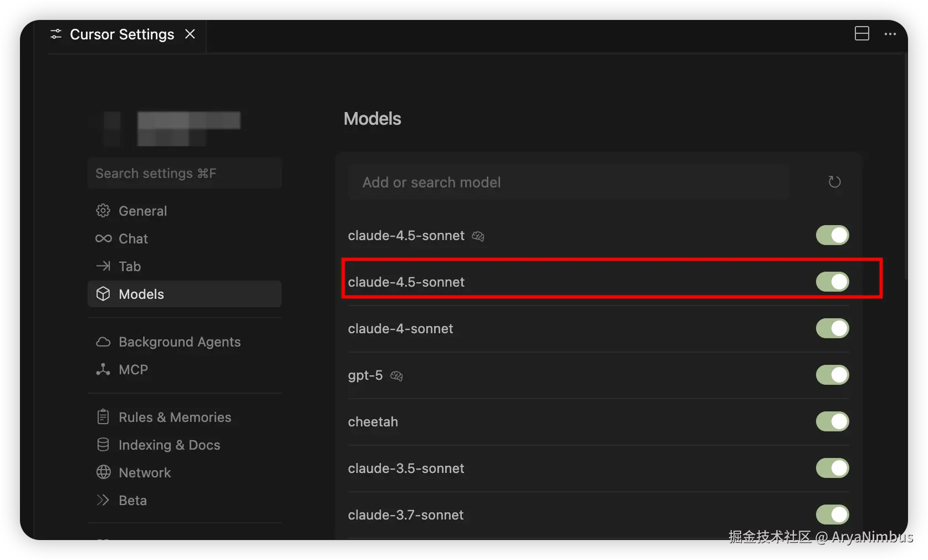
Task: Open Rules & Memories settings
Action: click(185, 417)
